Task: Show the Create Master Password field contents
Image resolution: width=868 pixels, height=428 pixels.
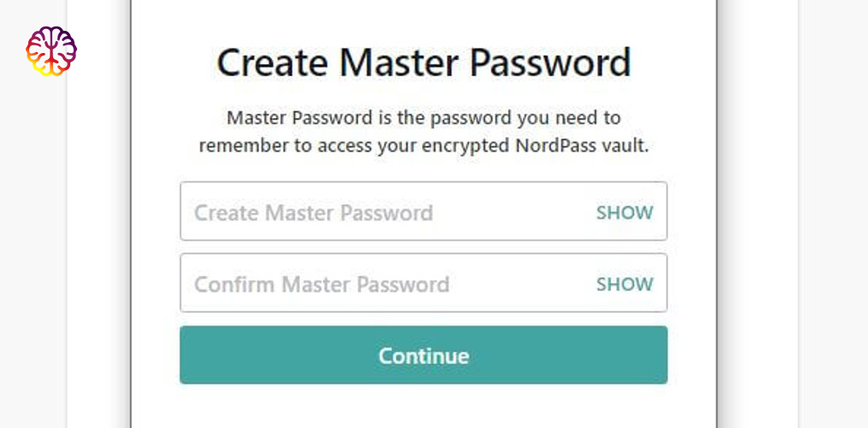Action: 625,213
